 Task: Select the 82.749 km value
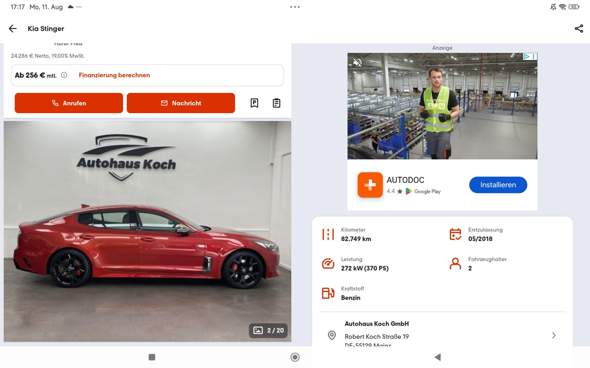pos(356,239)
